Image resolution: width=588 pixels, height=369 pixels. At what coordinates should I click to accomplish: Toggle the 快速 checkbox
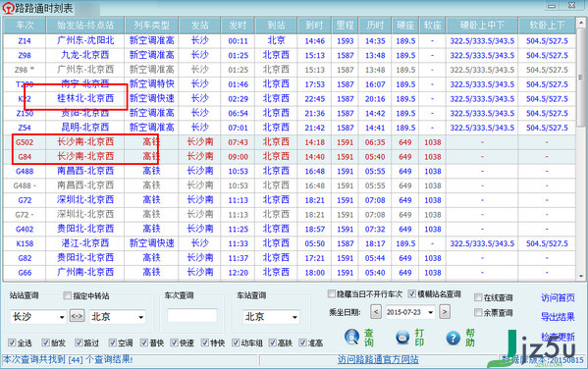tap(174, 343)
